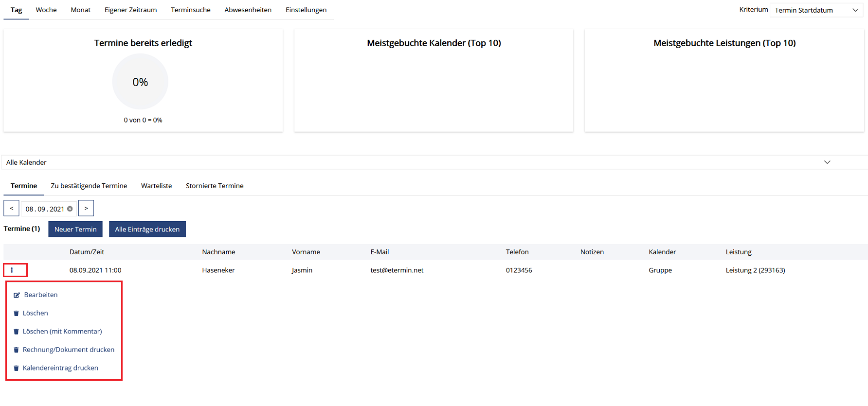Click the trash icon beside Löschen
The height and width of the screenshot is (406, 868).
tap(16, 314)
